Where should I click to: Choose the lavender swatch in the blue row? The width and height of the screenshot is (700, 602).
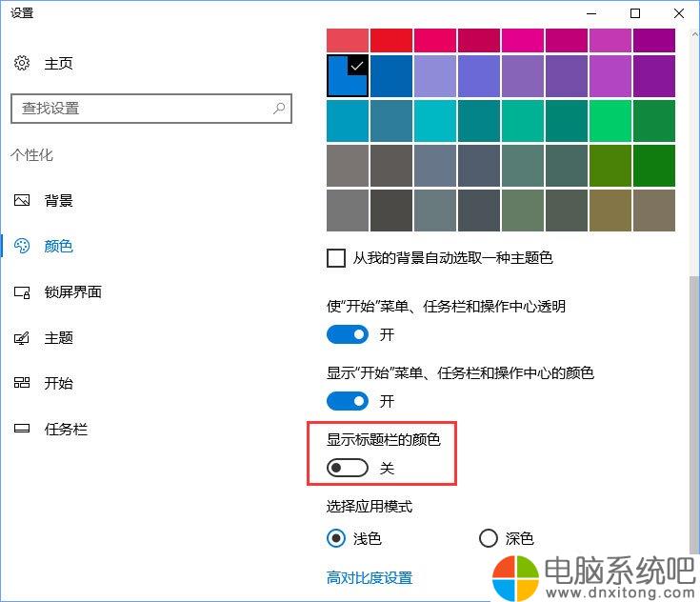coord(435,76)
